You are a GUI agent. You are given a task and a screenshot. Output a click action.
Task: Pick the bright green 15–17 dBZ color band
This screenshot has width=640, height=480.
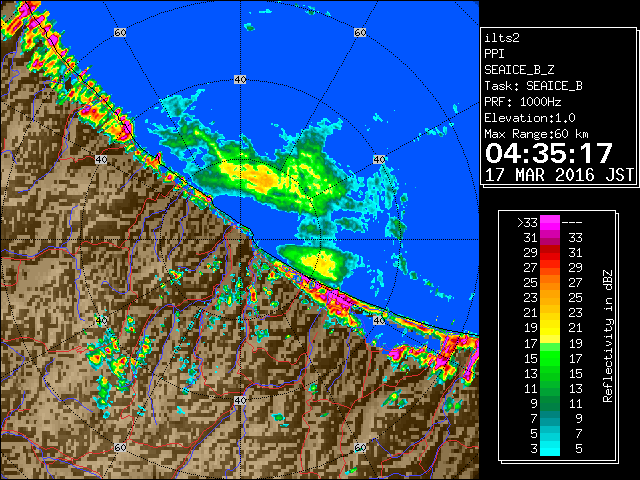click(x=550, y=358)
